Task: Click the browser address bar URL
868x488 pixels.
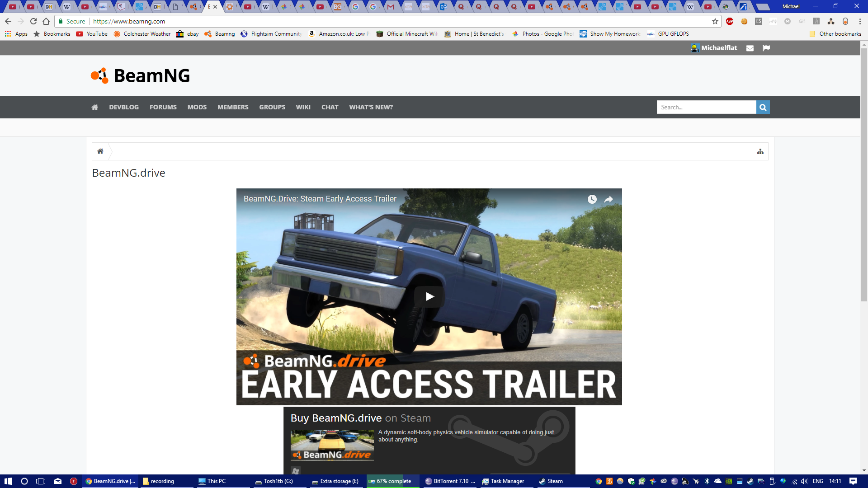Action: click(129, 21)
